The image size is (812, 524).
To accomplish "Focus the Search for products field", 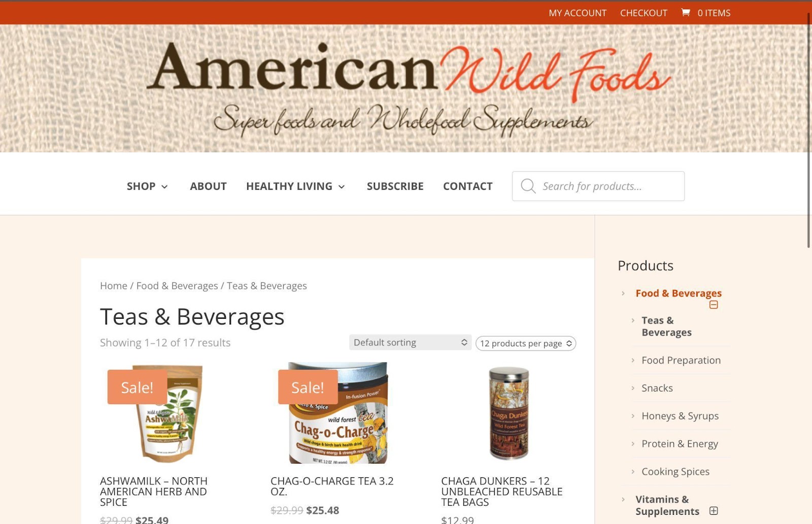I will point(598,186).
